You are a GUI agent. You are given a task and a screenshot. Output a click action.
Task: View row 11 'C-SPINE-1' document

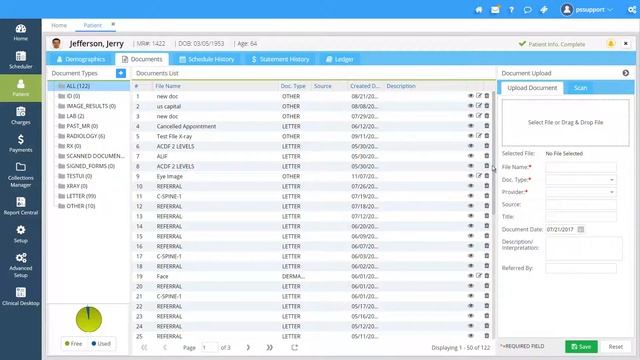(x=471, y=196)
